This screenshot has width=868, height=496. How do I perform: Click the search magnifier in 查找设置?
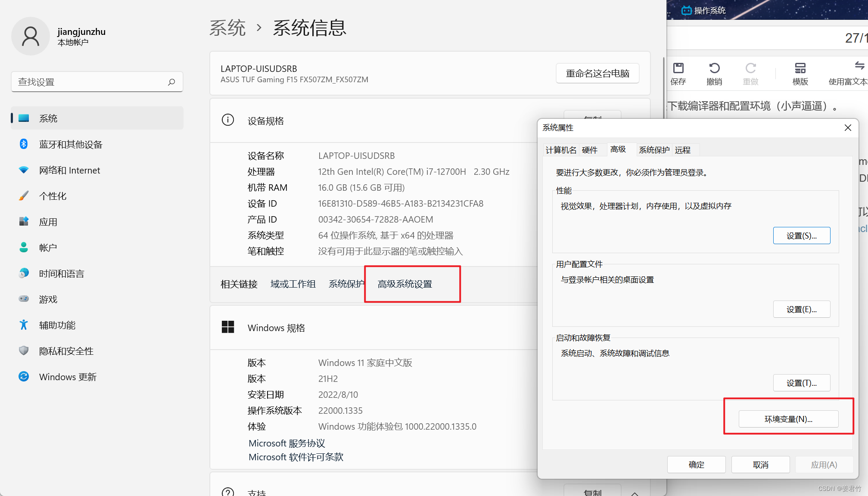171,82
